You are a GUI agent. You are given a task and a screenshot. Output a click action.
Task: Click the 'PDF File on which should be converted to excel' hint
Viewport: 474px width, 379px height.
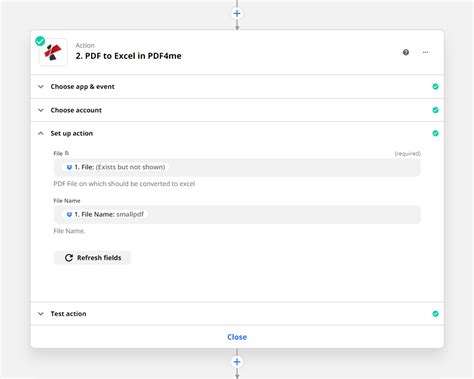[x=124, y=184]
